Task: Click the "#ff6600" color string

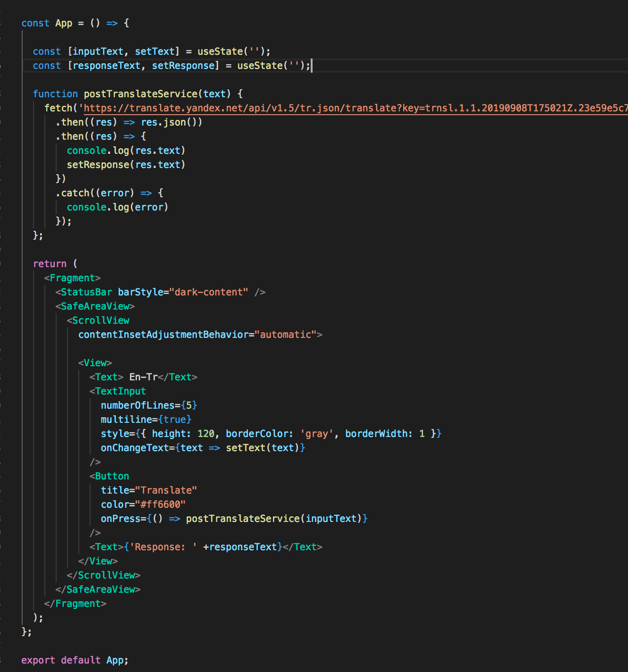Action: tap(161, 504)
